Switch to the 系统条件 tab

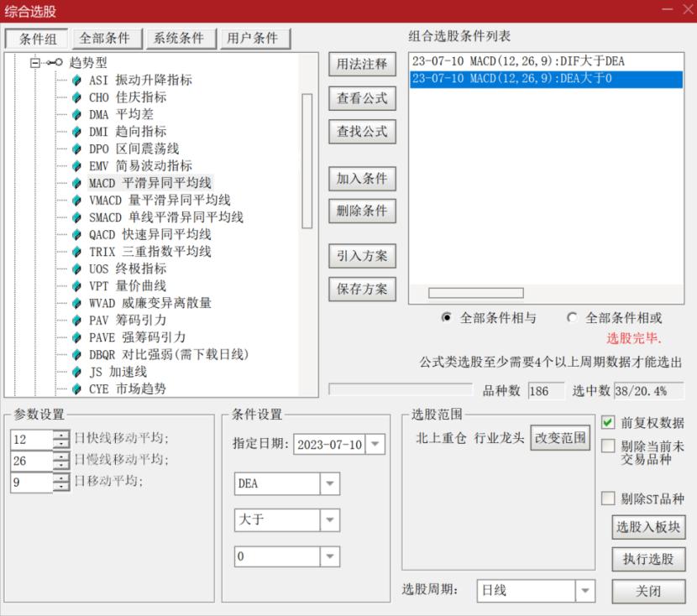[180, 38]
